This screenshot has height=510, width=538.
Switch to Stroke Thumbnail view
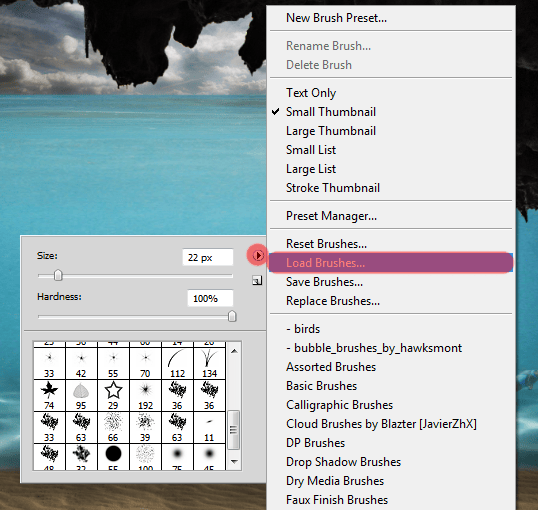(x=333, y=188)
